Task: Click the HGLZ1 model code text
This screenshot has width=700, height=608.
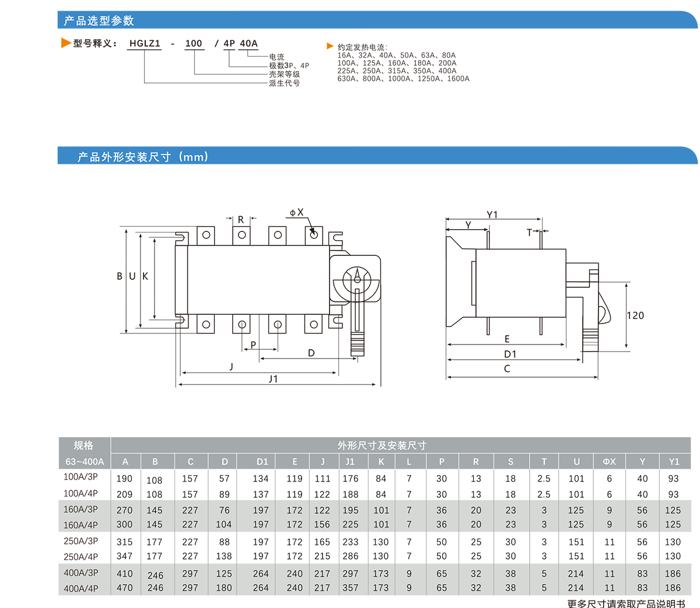Action: 145,44
